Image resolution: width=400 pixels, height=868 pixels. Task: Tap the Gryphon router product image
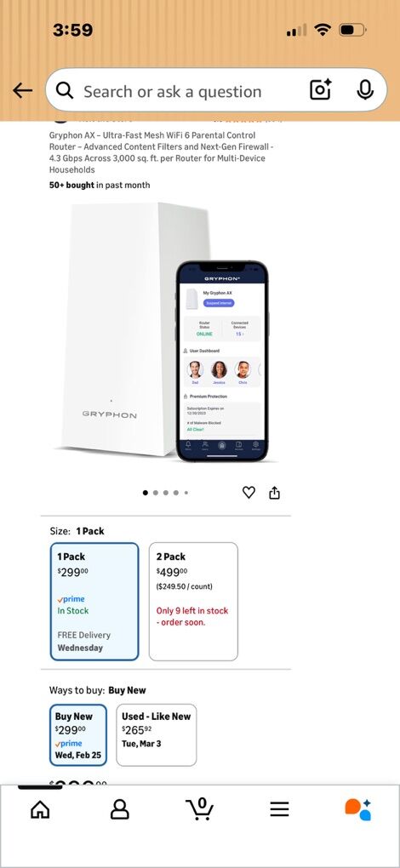click(165, 332)
